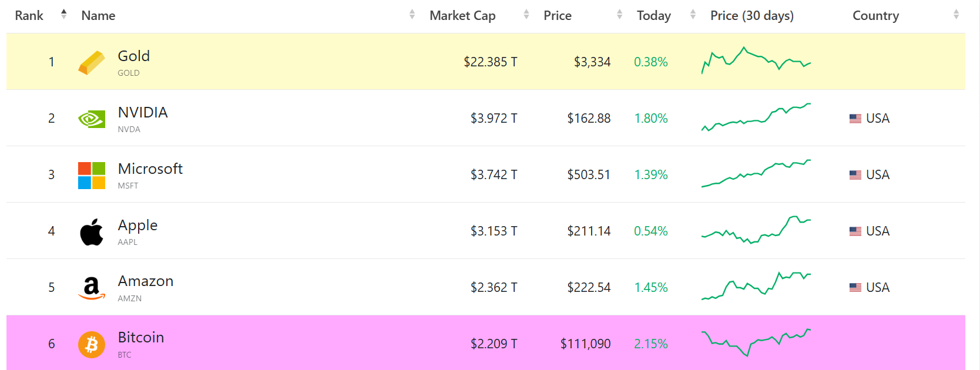Click the Gold bar icon
This screenshot has height=370, width=980.
coord(91,61)
